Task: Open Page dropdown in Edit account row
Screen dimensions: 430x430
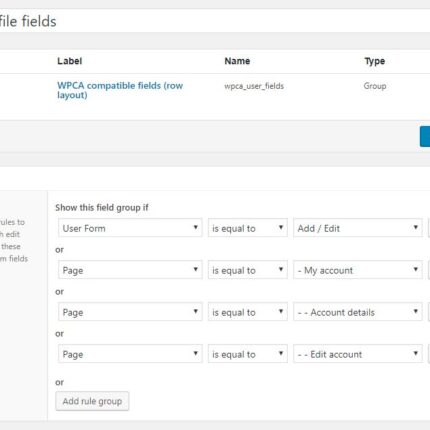Action: click(130, 354)
